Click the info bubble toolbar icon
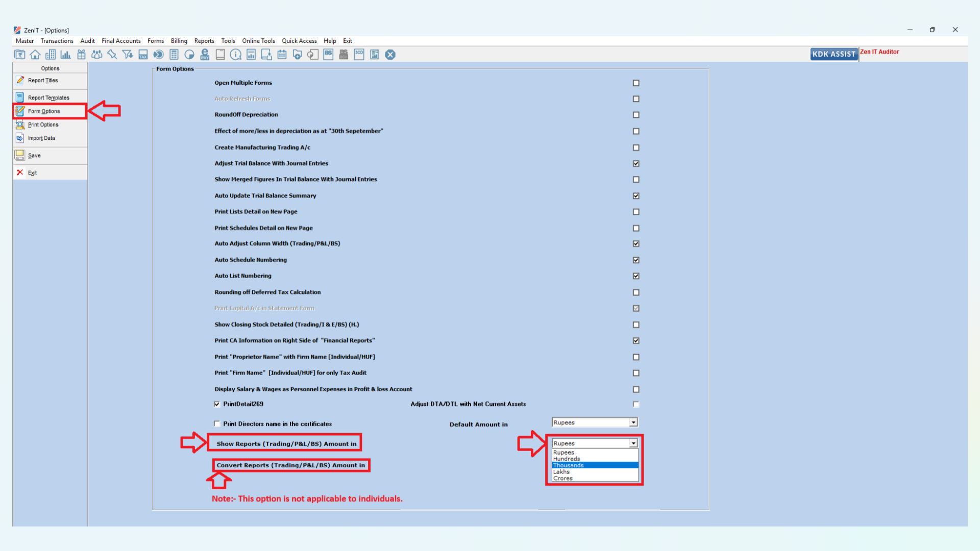This screenshot has height=551, width=980. coord(236,55)
